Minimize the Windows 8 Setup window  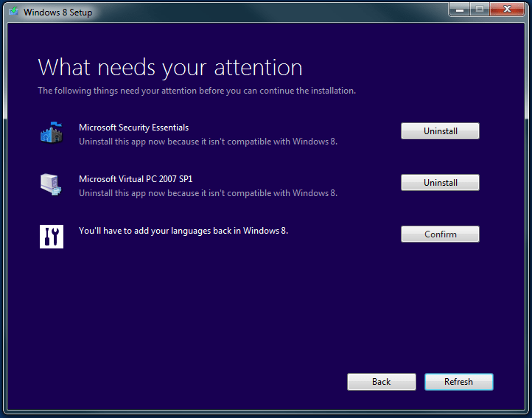tap(460, 10)
